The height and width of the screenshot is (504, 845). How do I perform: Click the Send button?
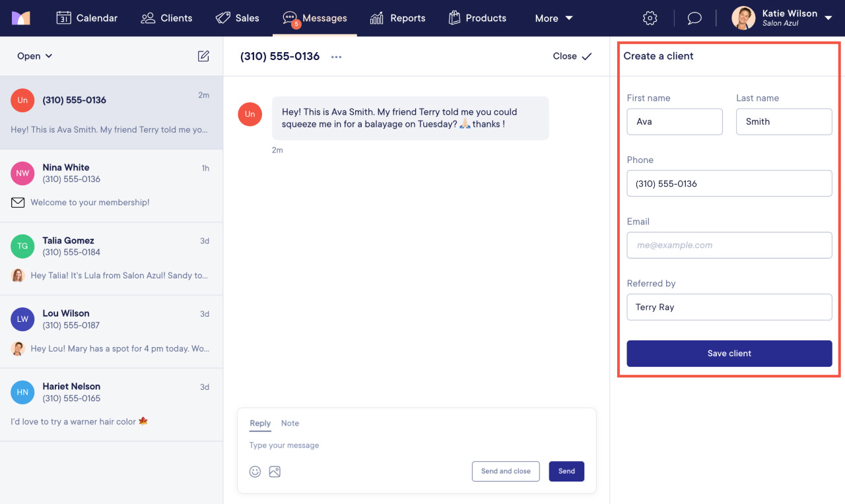(x=566, y=471)
